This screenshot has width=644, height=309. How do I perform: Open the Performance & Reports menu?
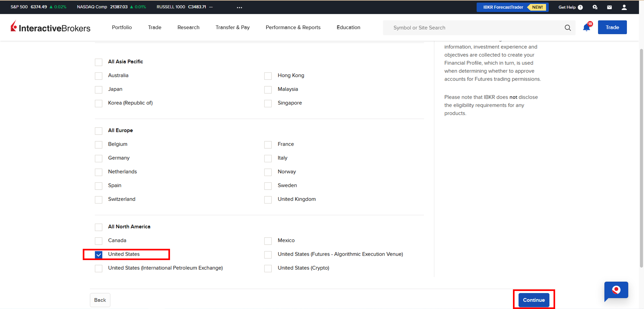click(293, 27)
